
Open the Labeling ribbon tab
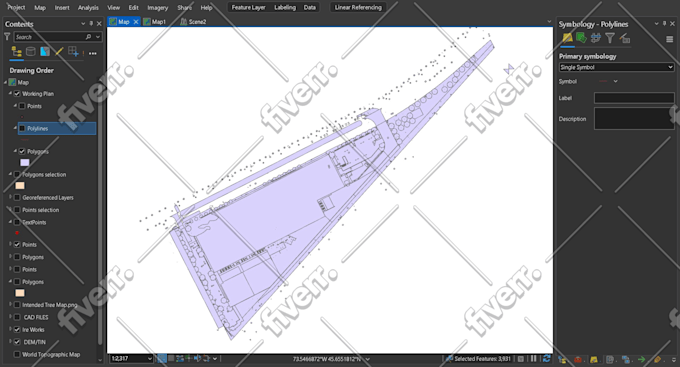[x=285, y=7]
